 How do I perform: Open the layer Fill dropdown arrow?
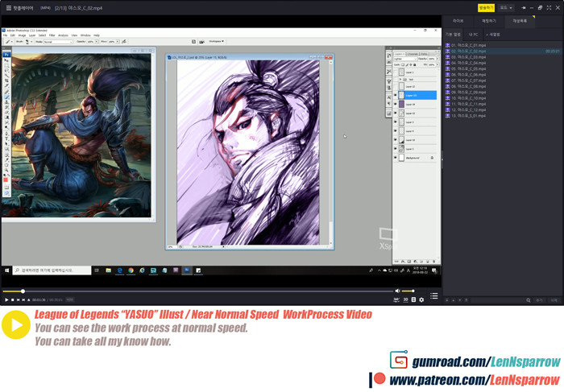click(x=438, y=64)
